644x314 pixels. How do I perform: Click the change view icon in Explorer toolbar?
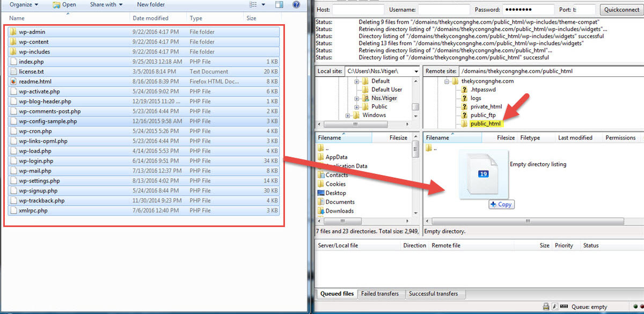253,5
